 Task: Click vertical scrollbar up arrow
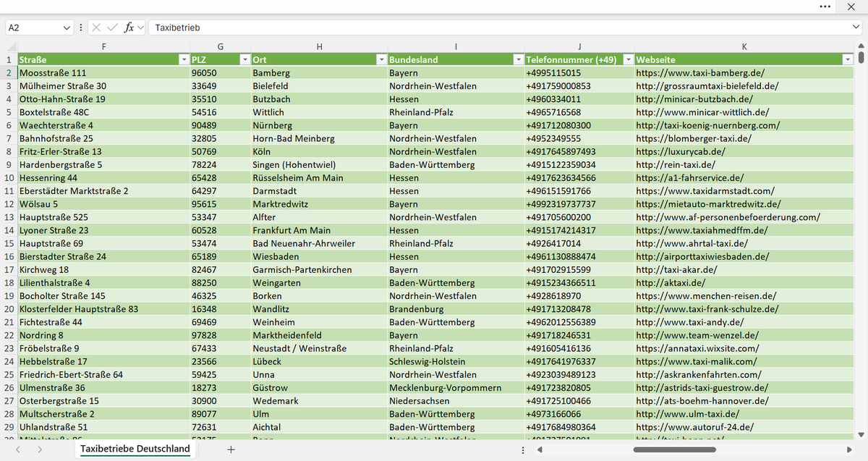pyautogui.click(x=861, y=47)
